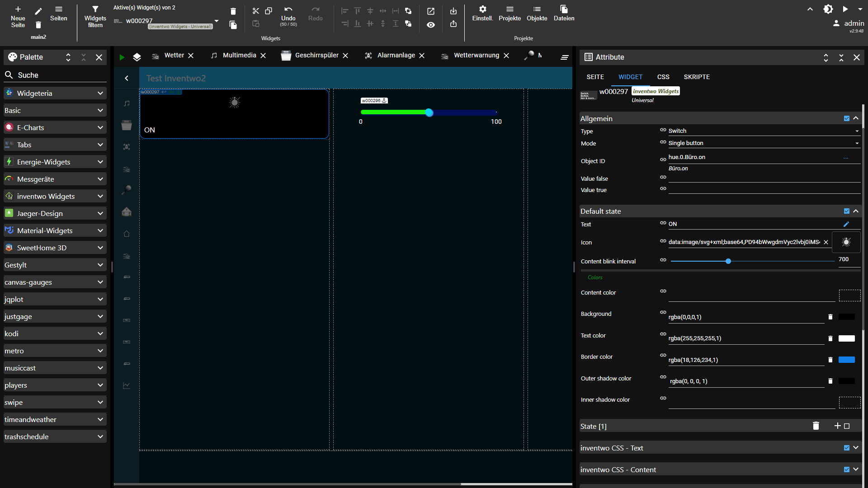Viewport: 868px width, 488px height.
Task: Click the preview/eye icon in toolbar
Action: pyautogui.click(x=430, y=25)
